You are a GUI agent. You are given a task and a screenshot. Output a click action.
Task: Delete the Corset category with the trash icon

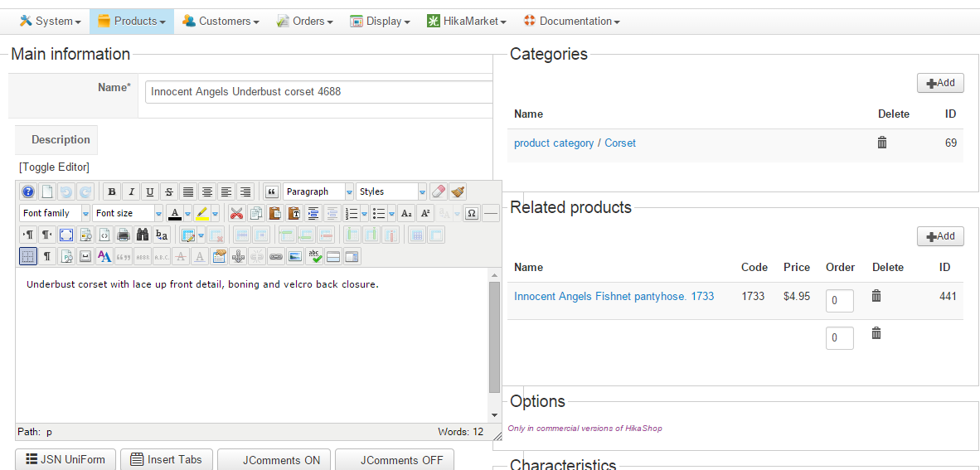[882, 143]
